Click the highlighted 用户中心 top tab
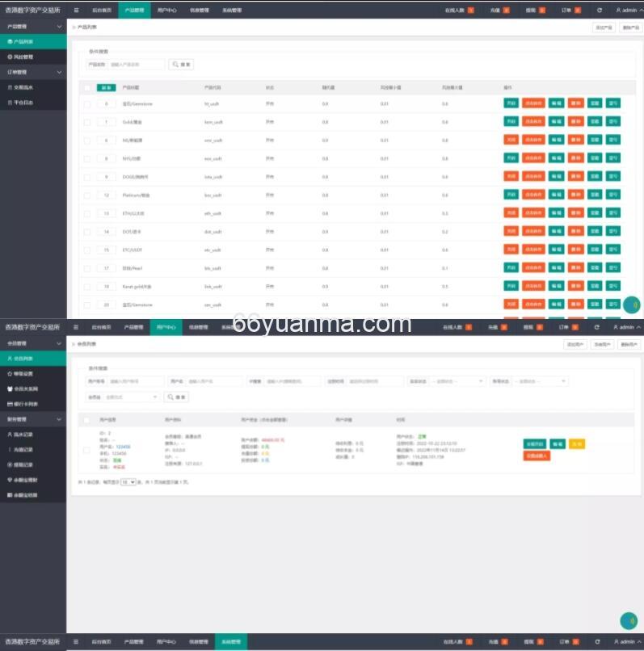 [166, 327]
